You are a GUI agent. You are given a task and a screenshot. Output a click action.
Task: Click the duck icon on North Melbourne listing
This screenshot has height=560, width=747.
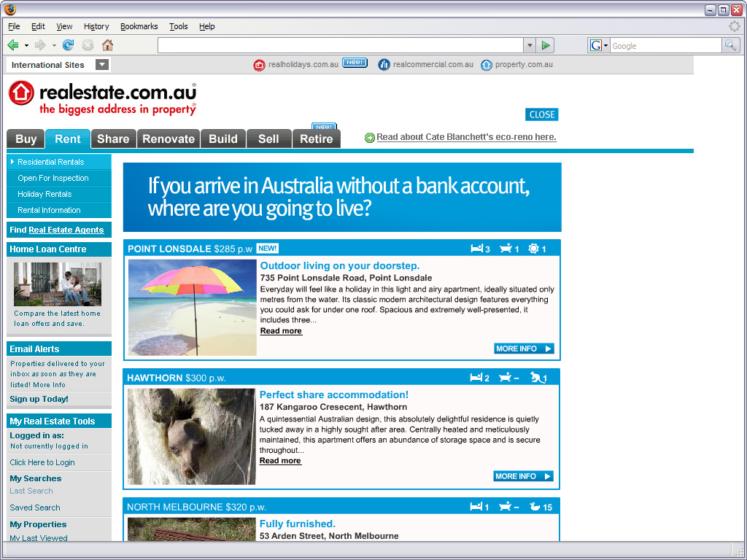coord(535,507)
